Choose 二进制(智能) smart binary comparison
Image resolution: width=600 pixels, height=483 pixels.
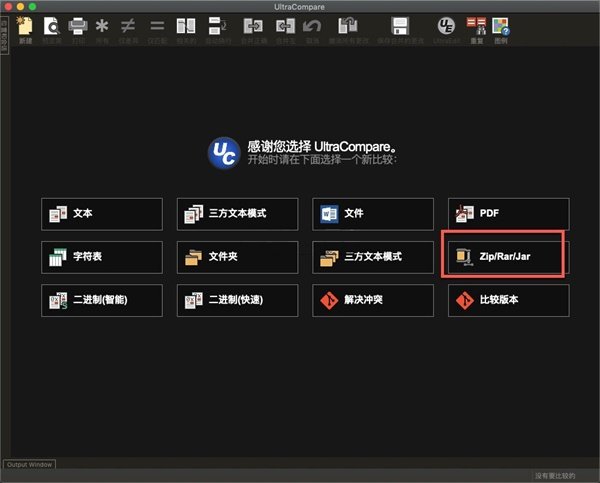click(x=102, y=300)
